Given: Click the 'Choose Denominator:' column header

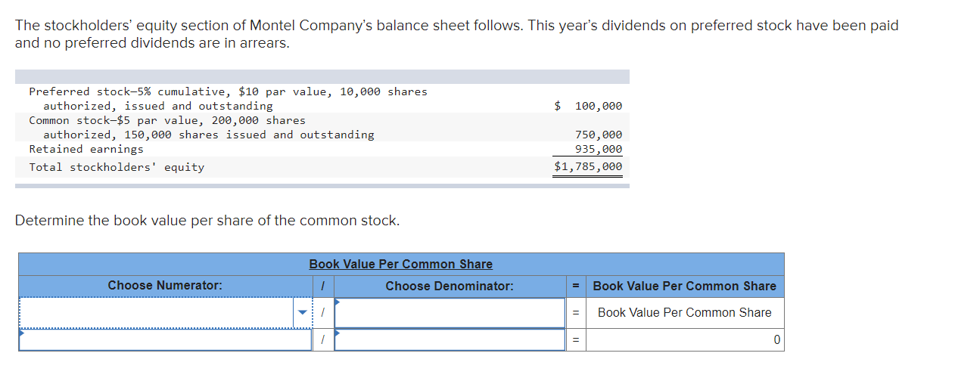Looking at the screenshot, I should [x=450, y=286].
